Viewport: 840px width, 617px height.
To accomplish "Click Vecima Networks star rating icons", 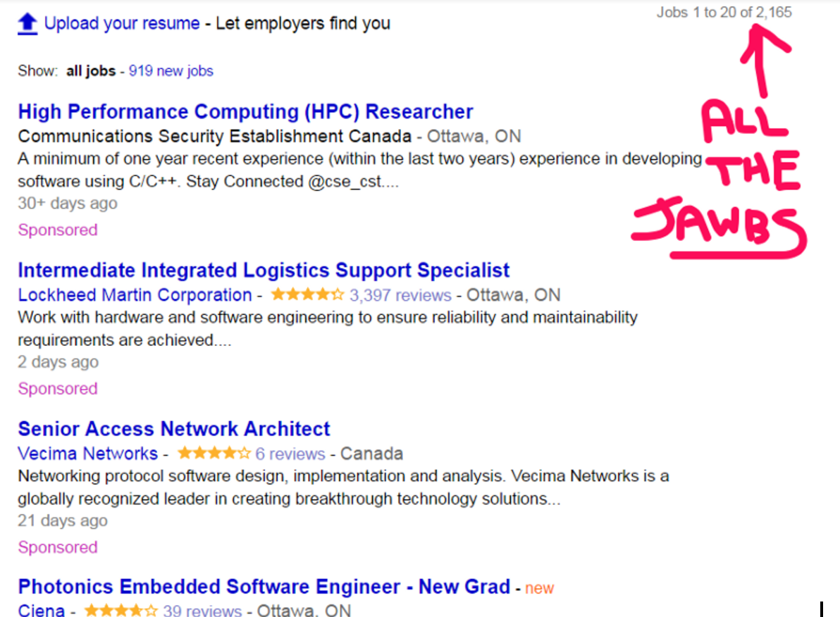I will tap(214, 454).
